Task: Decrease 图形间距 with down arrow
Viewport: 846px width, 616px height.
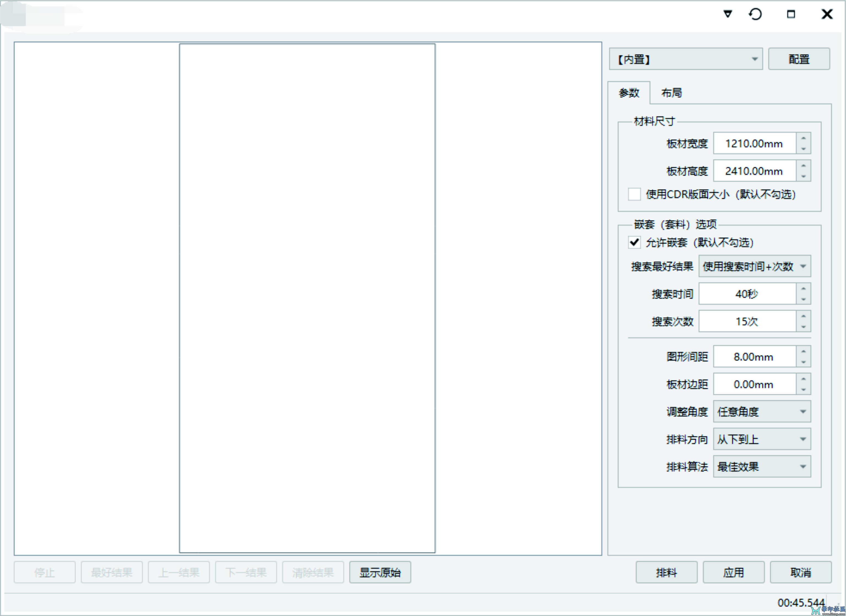Action: coord(804,362)
